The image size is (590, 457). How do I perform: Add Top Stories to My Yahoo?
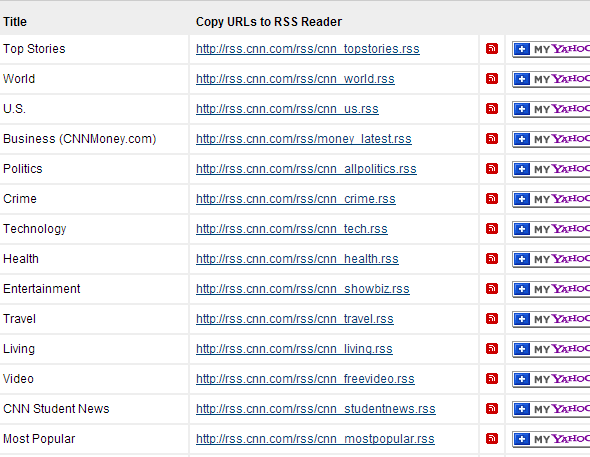click(x=551, y=49)
